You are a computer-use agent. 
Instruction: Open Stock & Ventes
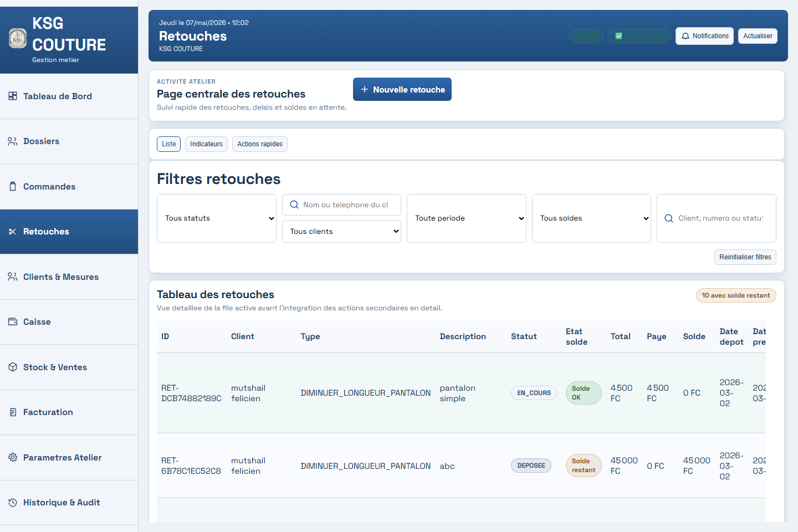69,367
